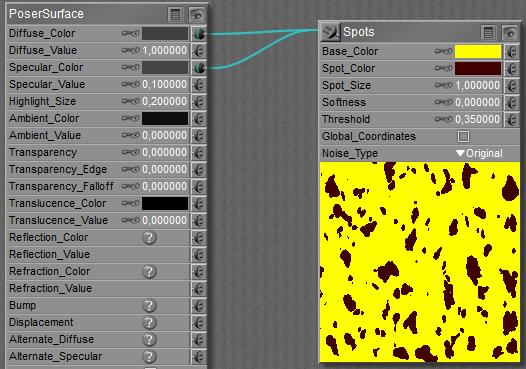Toggle the Spots node preview eye
The width and height of the screenshot is (526, 369).
tap(510, 33)
